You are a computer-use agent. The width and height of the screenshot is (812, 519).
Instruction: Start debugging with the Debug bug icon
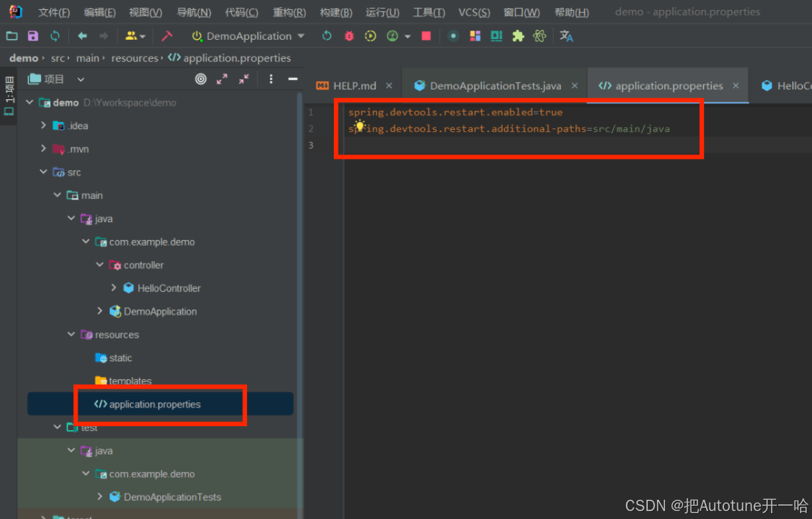click(349, 36)
